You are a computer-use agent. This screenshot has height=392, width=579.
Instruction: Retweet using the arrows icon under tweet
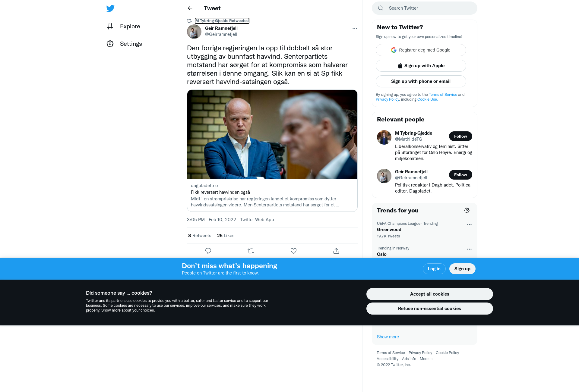point(251,251)
